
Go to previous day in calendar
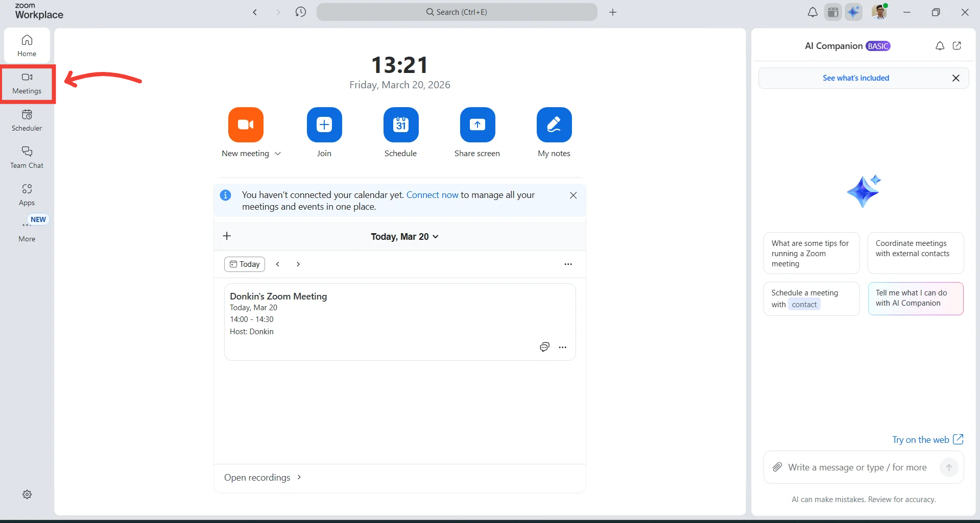278,264
